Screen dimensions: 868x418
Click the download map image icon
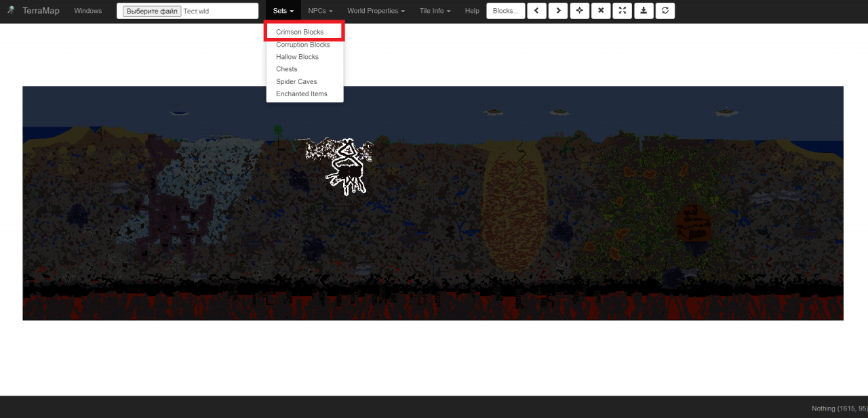[x=644, y=11]
